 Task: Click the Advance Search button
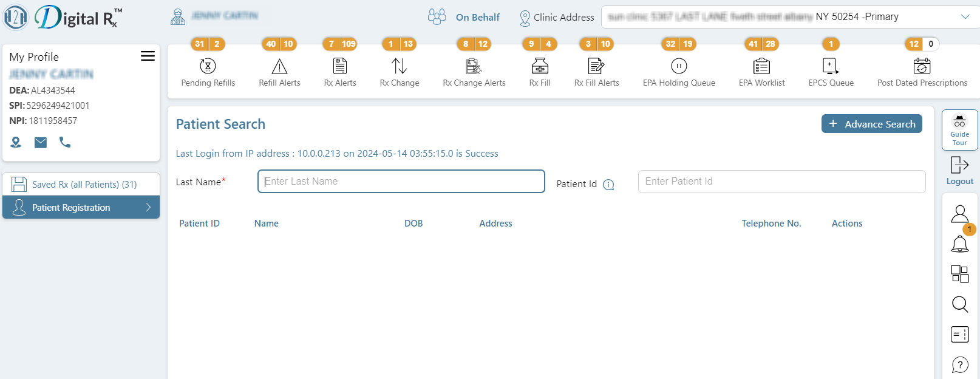[871, 124]
